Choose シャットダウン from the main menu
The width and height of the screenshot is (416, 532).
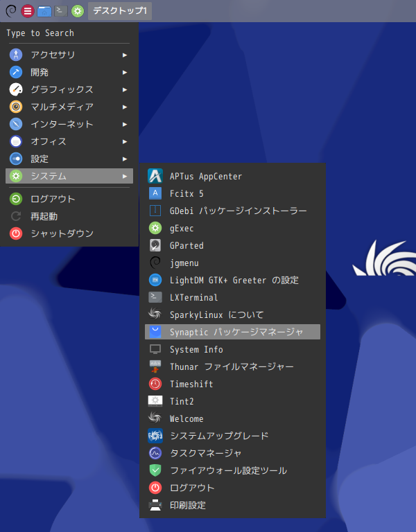click(69, 233)
